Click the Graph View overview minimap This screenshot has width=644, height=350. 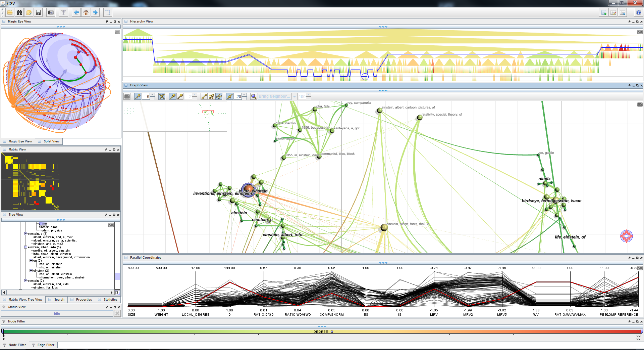tap(175, 116)
